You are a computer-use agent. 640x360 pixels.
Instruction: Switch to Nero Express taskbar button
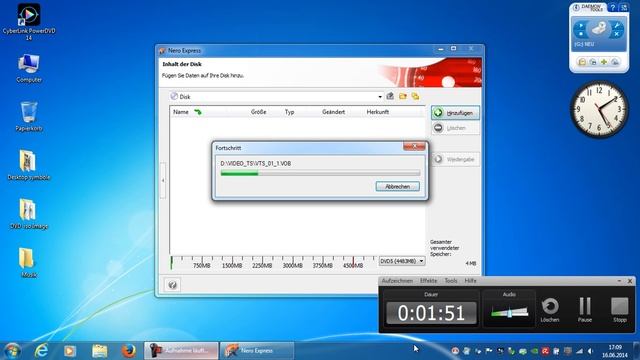tap(257, 351)
